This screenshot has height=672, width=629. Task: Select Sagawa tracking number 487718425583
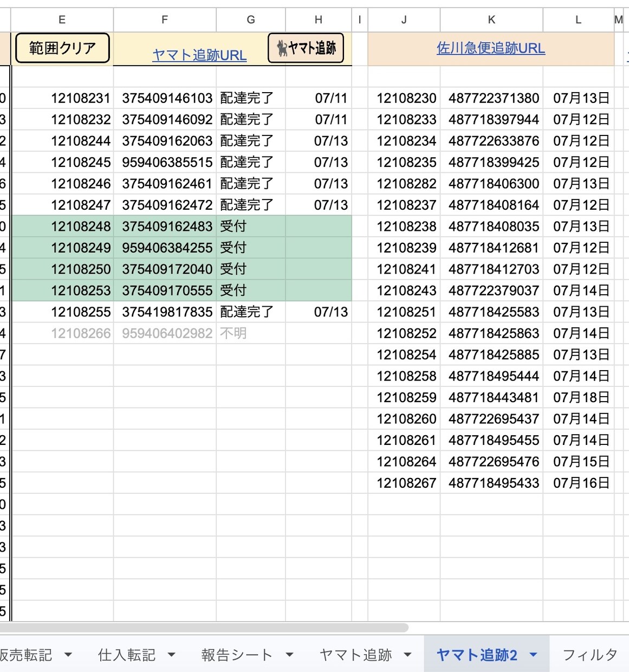point(491,312)
